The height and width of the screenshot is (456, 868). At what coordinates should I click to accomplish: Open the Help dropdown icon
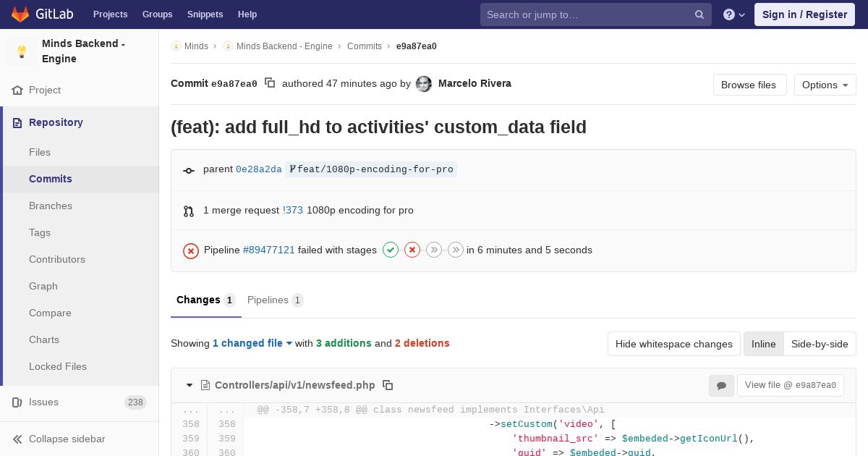pos(733,14)
